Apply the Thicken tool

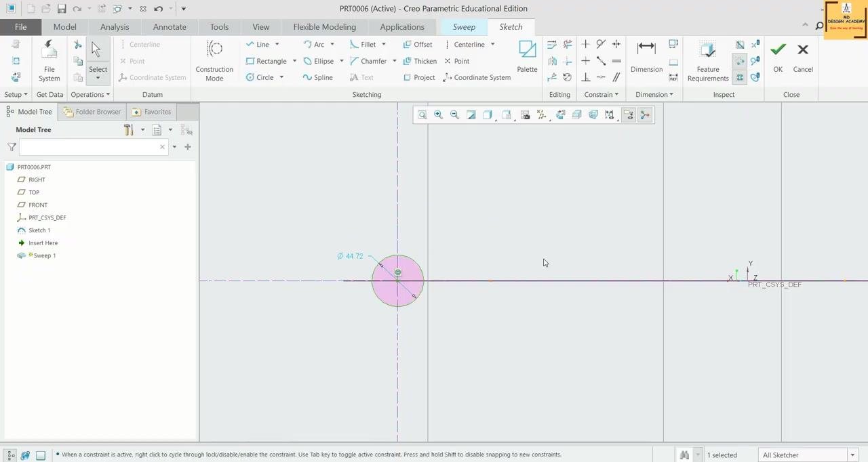point(420,61)
